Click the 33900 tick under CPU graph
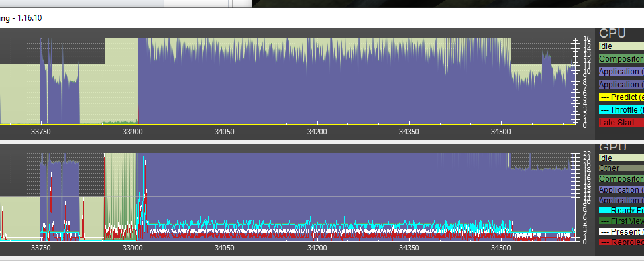 [x=133, y=132]
